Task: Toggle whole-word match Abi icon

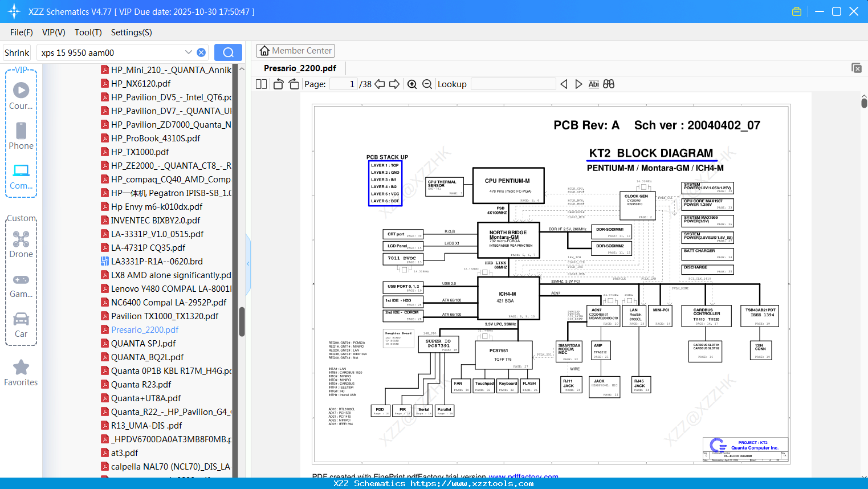Action: (593, 84)
